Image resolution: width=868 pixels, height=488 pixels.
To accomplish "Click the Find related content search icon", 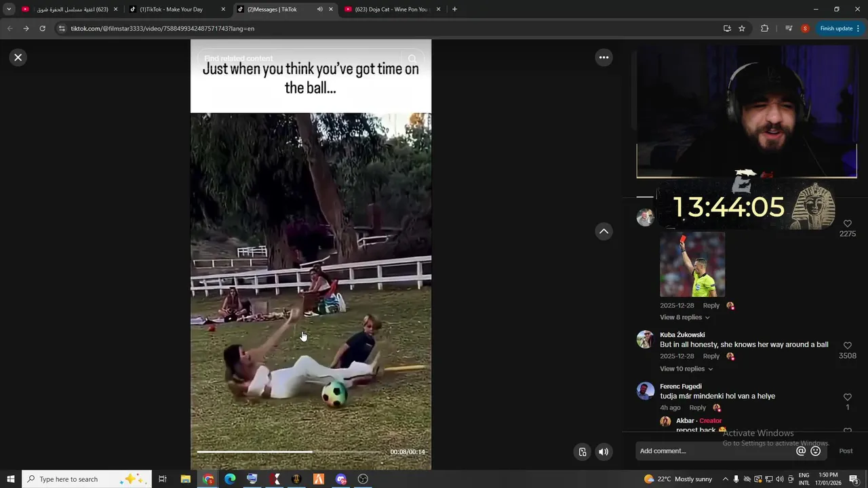I will pos(412,59).
